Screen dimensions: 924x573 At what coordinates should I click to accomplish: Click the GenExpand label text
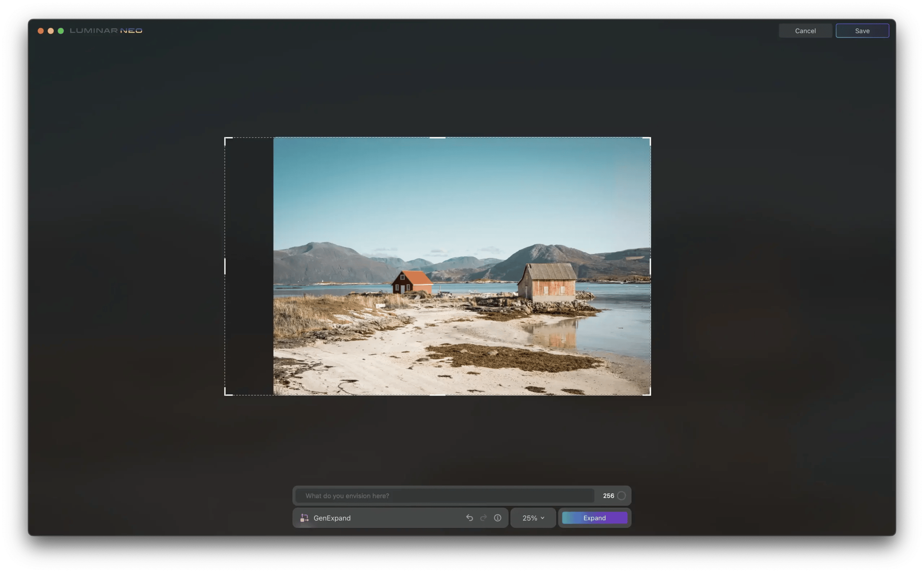point(332,518)
